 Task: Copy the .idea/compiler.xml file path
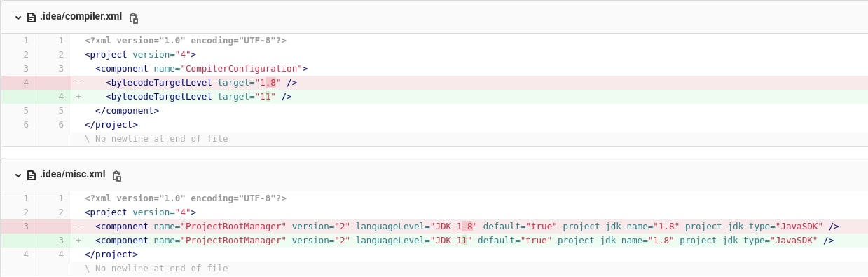(x=135, y=18)
